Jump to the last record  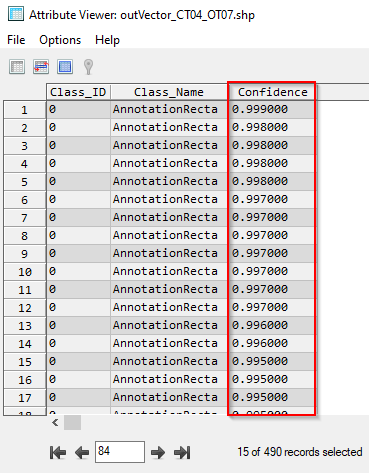click(182, 453)
